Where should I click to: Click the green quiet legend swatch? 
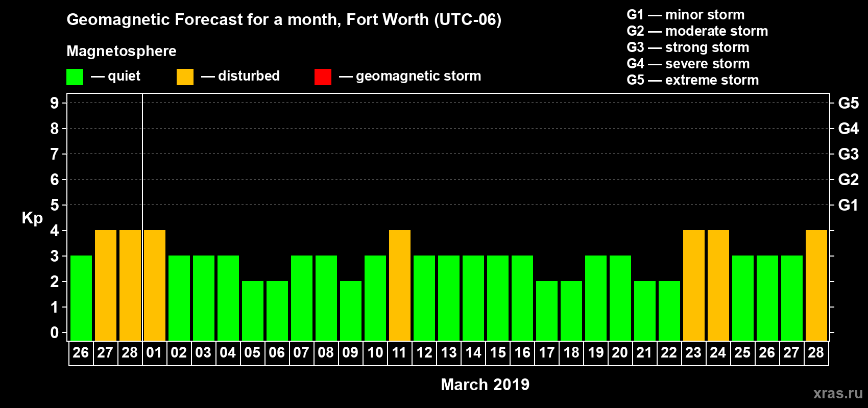pyautogui.click(x=75, y=77)
